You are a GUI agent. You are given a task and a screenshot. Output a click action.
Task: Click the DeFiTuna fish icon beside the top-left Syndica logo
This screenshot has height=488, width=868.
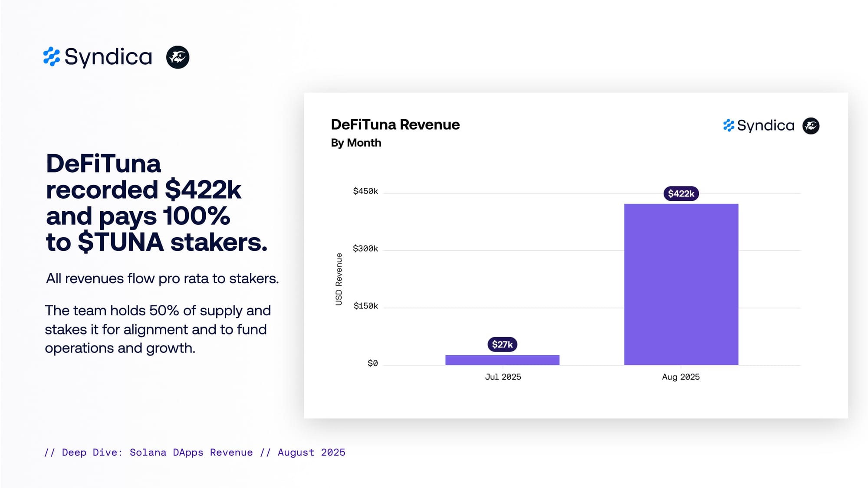(x=178, y=57)
